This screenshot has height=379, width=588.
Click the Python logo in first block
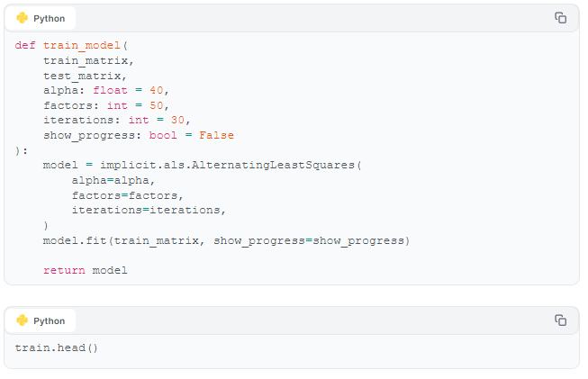[x=23, y=18]
